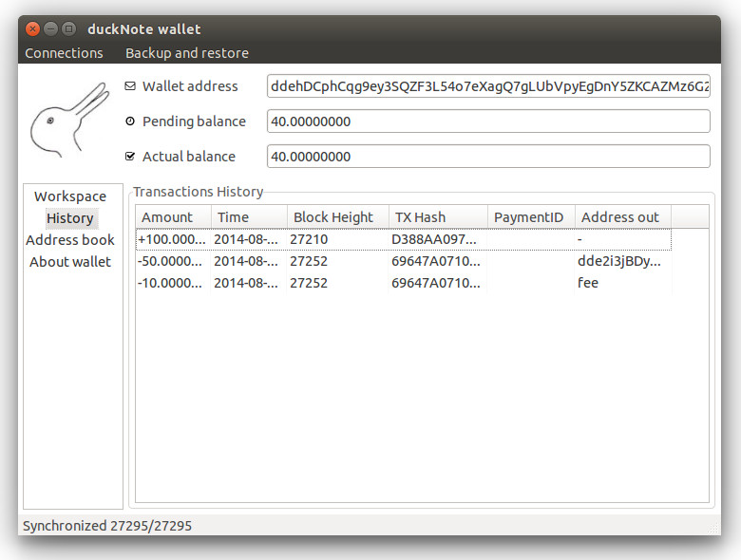
Task: Sort by the Block Height column header
Action: [x=338, y=217]
